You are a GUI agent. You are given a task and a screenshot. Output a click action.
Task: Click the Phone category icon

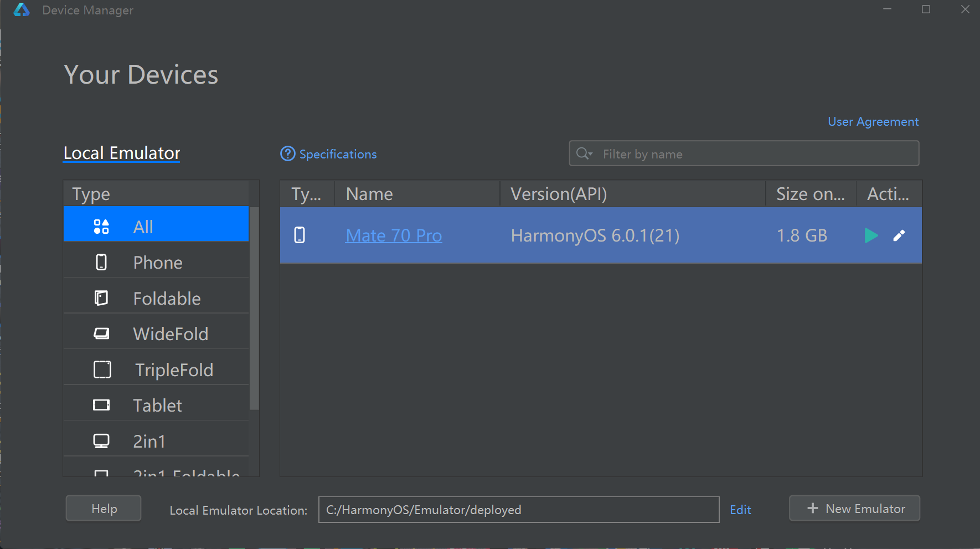pyautogui.click(x=101, y=262)
